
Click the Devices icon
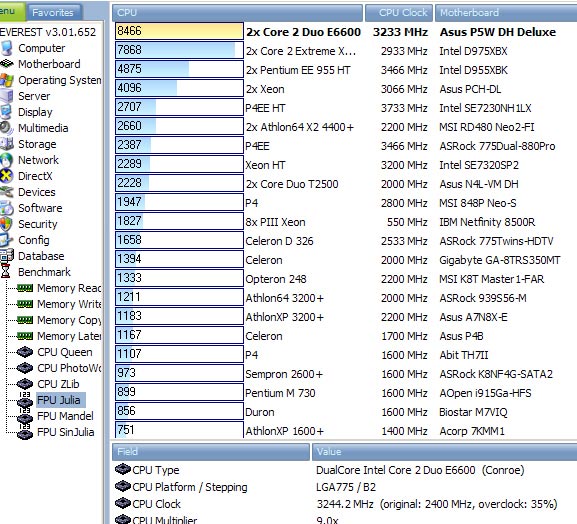pyautogui.click(x=6, y=192)
